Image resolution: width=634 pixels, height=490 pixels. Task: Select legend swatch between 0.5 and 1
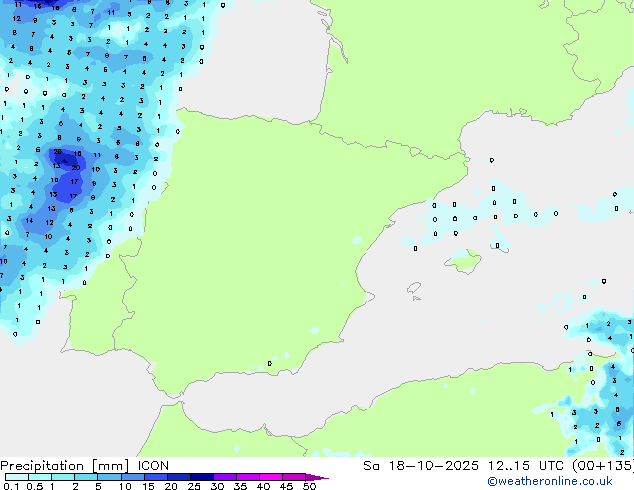pos(40,477)
